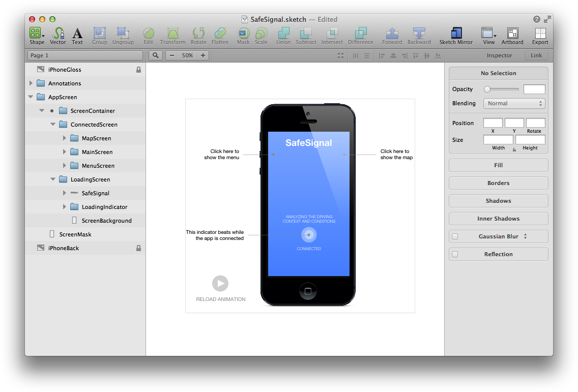Click the Borders button
Viewport: 578px width, 392px height.
[498, 183]
